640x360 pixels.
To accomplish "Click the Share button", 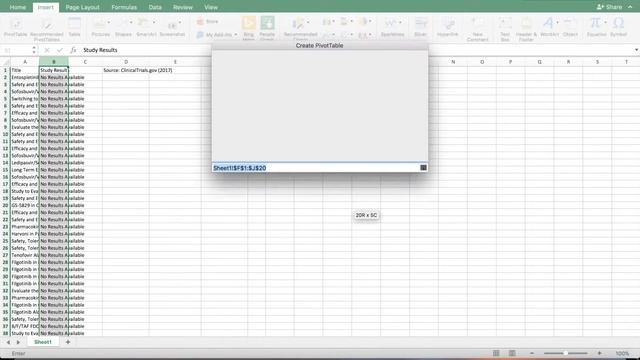I will 609,7.
